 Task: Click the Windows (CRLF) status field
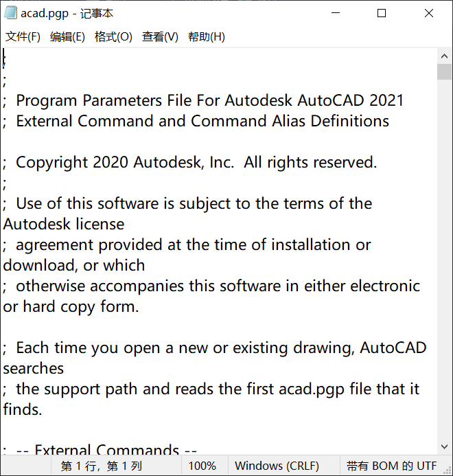point(277,466)
